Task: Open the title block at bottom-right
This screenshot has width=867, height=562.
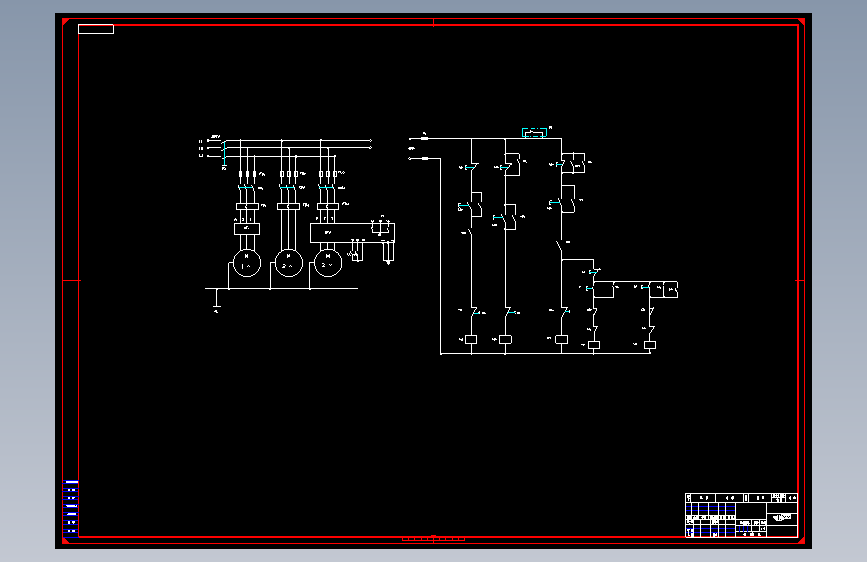Action: (741, 515)
